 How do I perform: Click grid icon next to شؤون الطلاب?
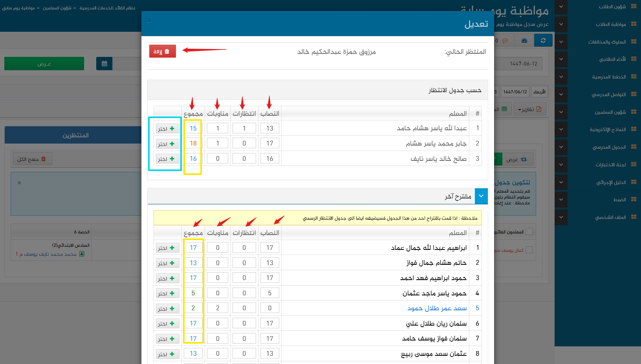(634, 7)
